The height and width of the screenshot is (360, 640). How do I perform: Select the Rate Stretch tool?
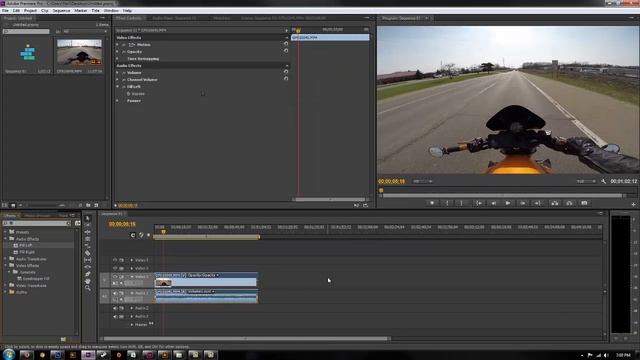pos(88,246)
